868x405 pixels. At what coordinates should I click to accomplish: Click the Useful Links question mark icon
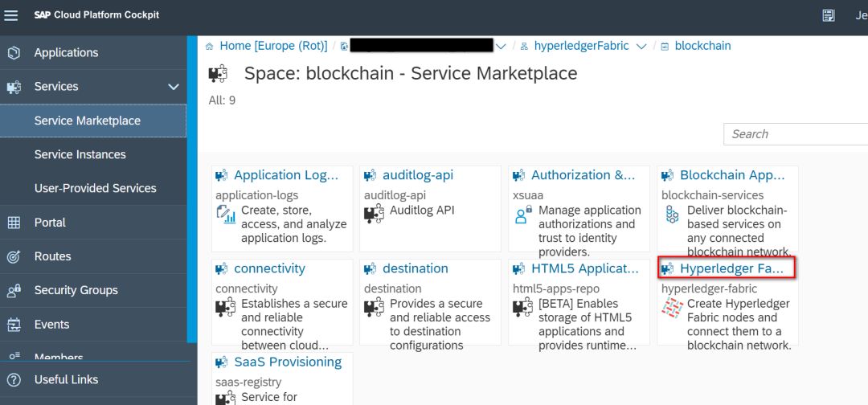(x=14, y=379)
